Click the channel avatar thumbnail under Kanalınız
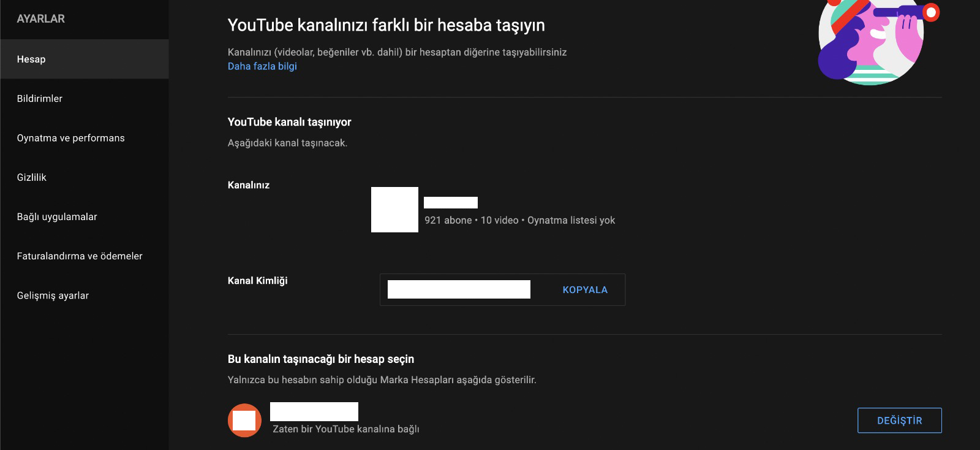This screenshot has height=450, width=980. 394,210
